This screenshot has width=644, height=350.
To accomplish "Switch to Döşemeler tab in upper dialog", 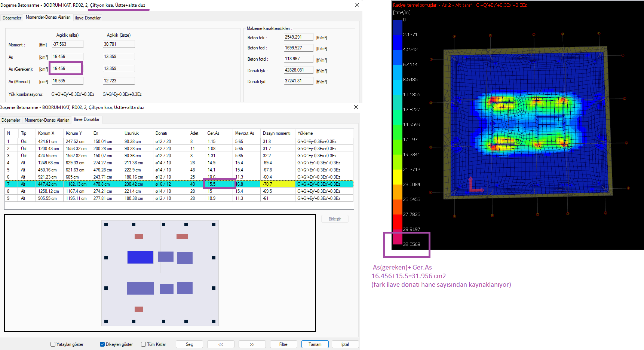I will [x=12, y=18].
